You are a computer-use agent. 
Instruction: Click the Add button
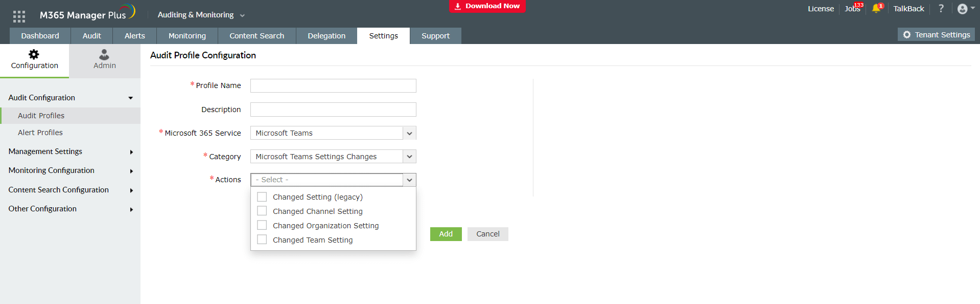click(446, 234)
